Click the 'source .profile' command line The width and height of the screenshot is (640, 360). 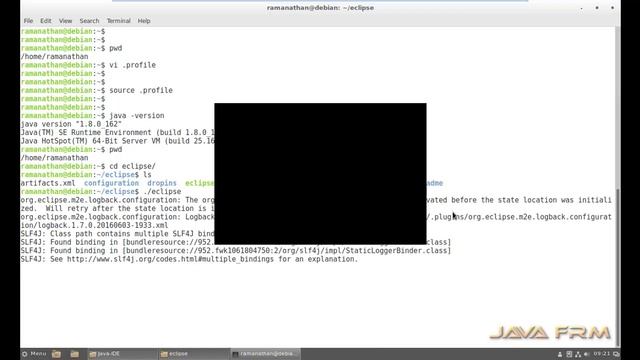pos(97,90)
